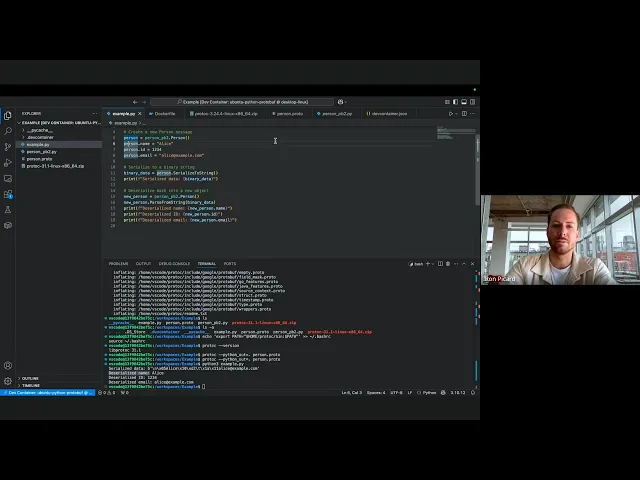
Task: Run Python file with the play icon
Action: [451, 114]
